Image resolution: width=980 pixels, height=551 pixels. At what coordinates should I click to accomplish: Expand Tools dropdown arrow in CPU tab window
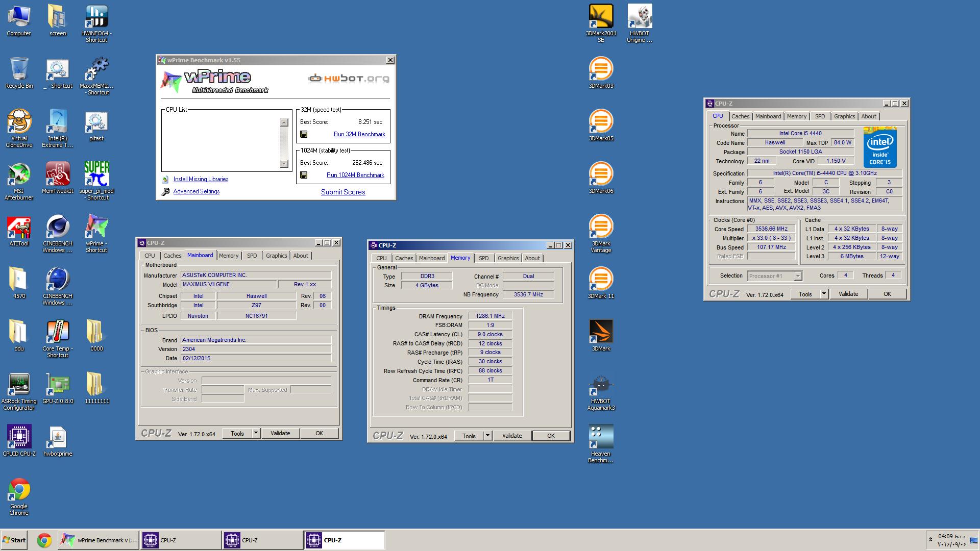point(823,294)
